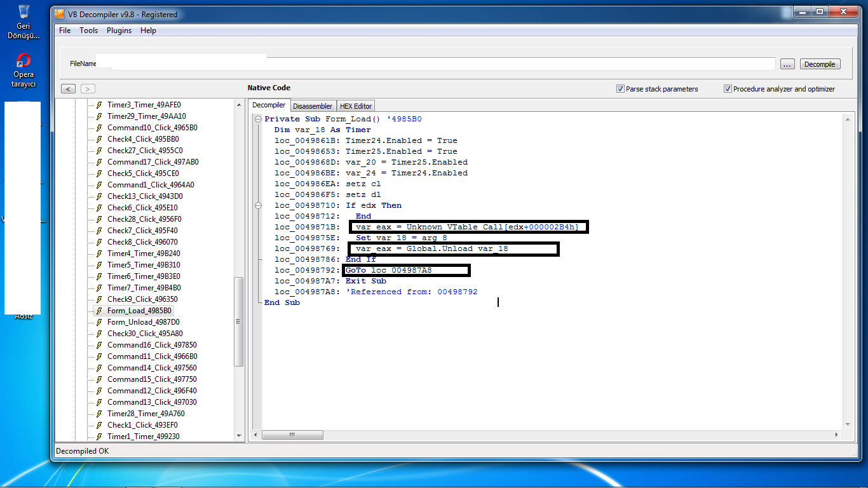Image resolution: width=868 pixels, height=488 pixels.
Task: Click the lightning icon beside Timer5_Timer_49B310
Action: click(x=99, y=265)
